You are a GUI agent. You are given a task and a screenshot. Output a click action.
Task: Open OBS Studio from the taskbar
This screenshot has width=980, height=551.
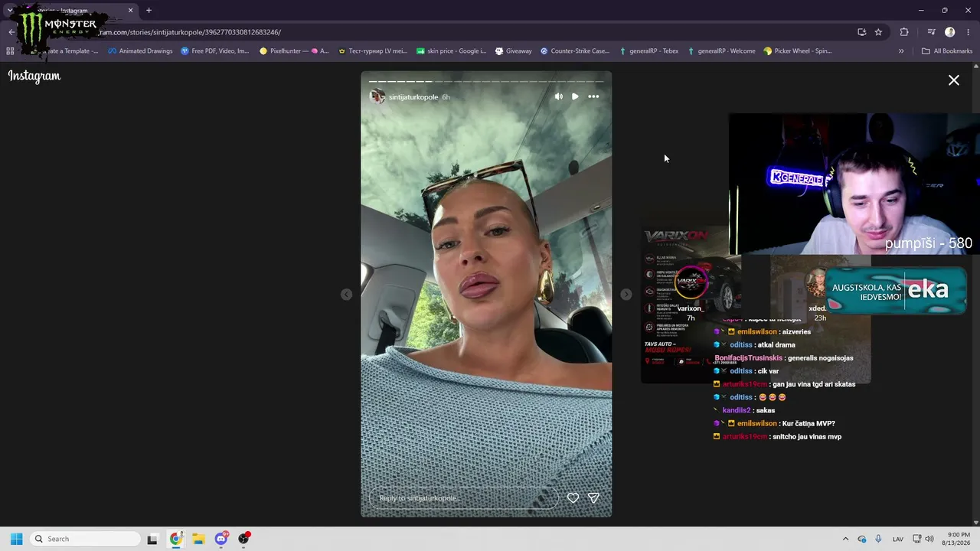(x=244, y=539)
